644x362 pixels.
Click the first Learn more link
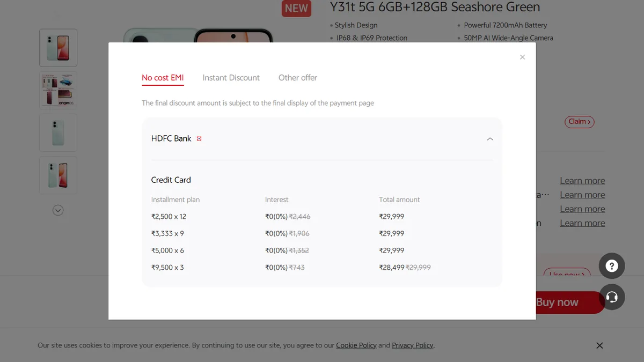click(x=582, y=181)
